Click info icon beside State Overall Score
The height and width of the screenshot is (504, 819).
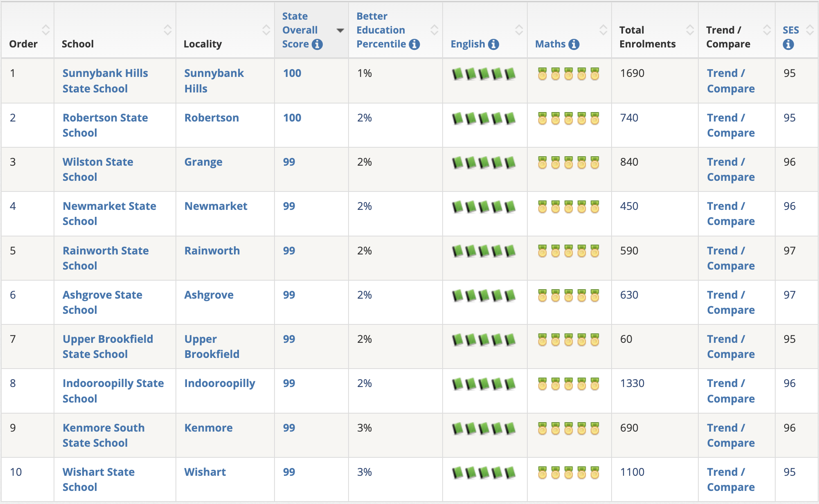317,44
